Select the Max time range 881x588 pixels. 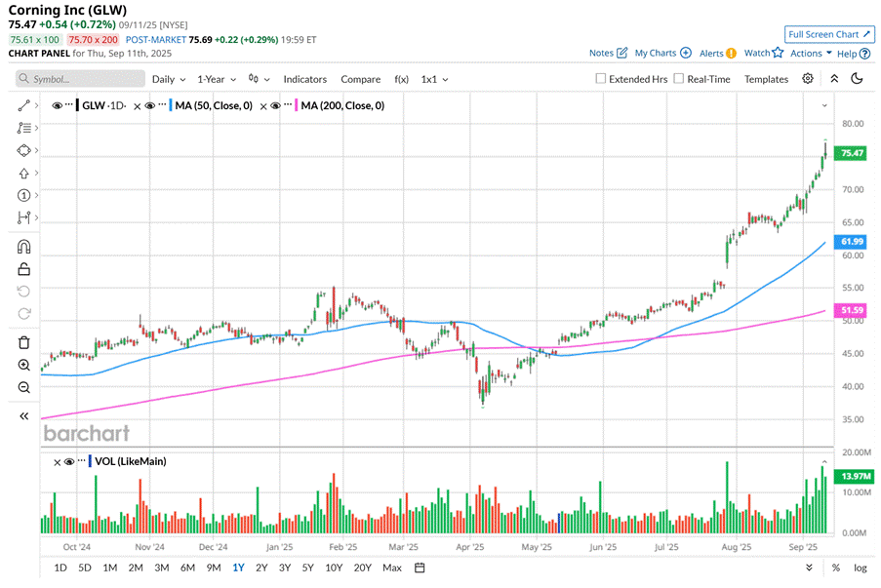point(391,568)
